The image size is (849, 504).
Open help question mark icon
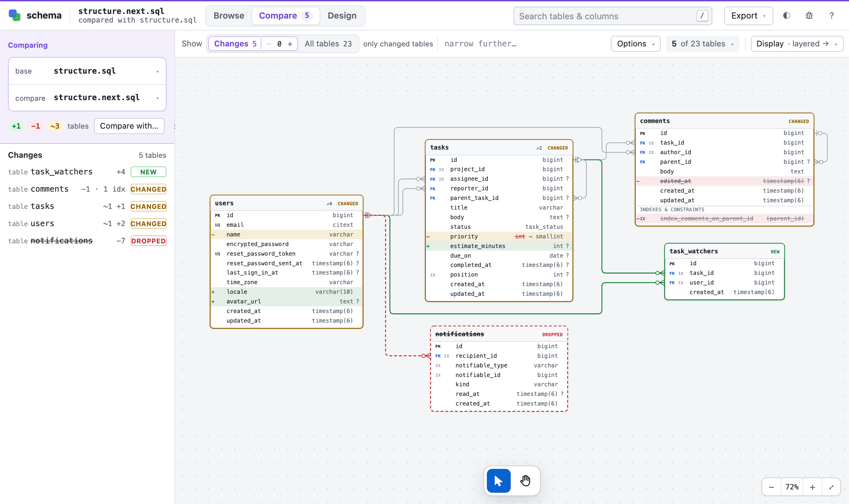832,16
